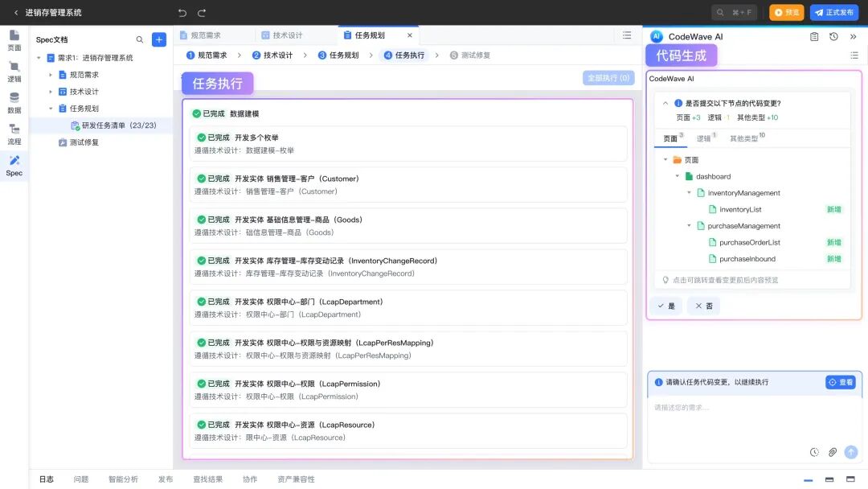The width and height of the screenshot is (868, 489).
Task: Open AI chat history clock icon
Action: (833, 36)
